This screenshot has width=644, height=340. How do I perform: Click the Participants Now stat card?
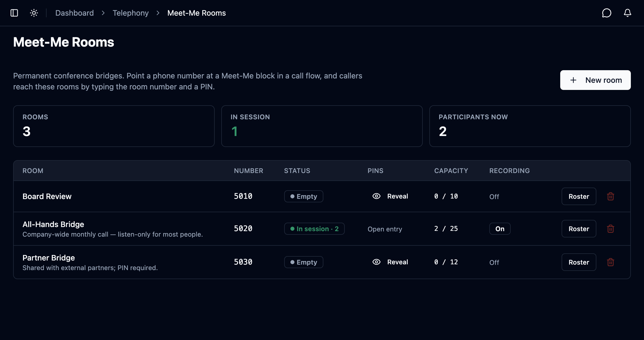point(530,126)
